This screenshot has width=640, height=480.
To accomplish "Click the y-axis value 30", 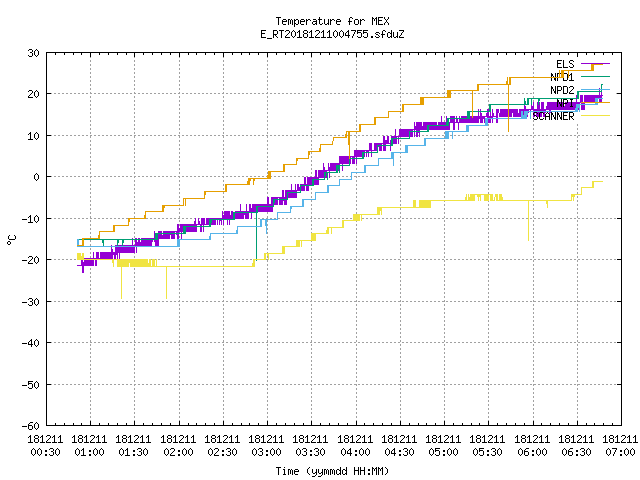I will tap(33, 53).
